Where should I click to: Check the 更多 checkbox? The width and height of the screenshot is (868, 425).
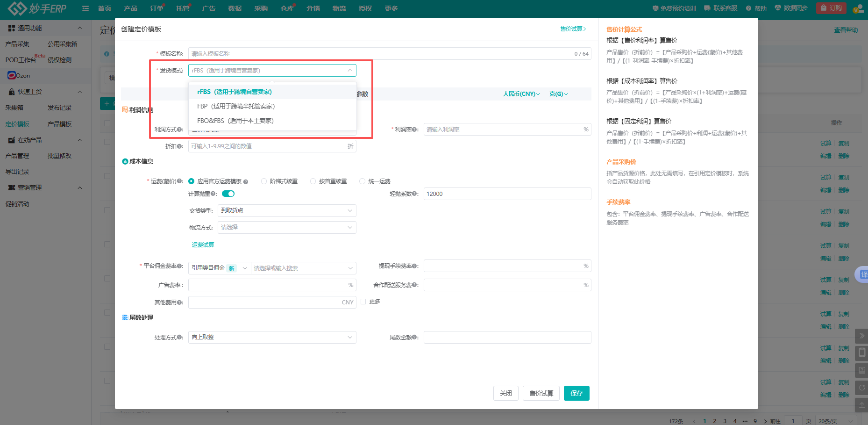(x=363, y=302)
